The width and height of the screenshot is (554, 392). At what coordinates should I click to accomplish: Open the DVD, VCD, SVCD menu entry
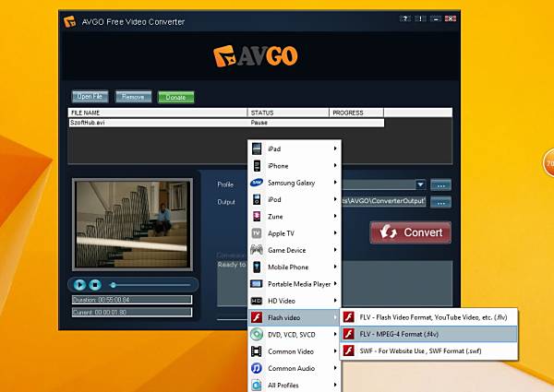point(295,335)
